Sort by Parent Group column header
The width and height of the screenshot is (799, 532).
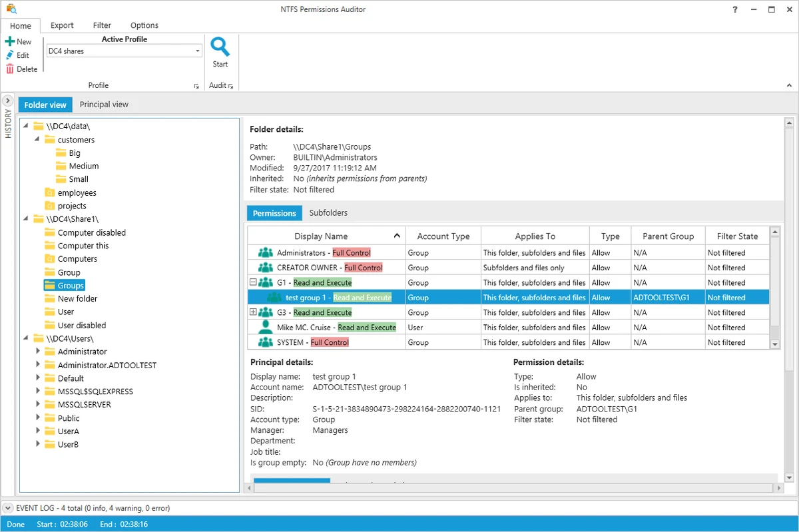tap(668, 236)
